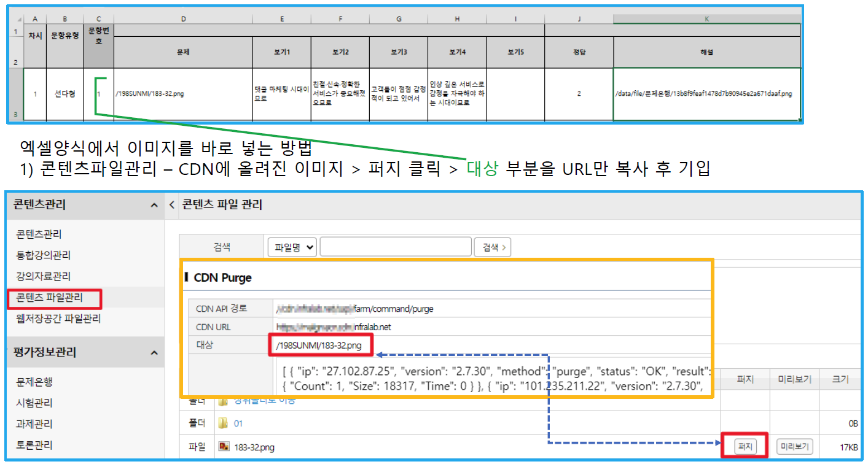
Task: Open the 파일명 search type dropdown
Action: [292, 247]
